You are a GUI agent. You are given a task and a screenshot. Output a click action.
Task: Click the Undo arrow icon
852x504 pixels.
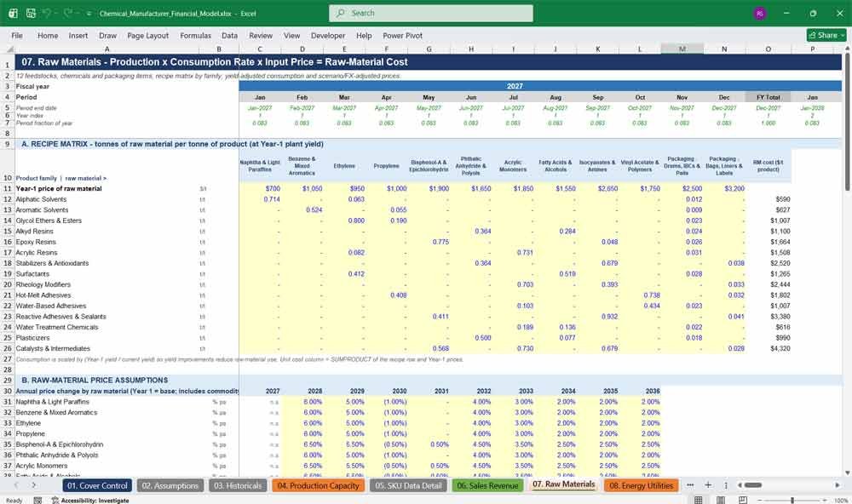coord(47,13)
